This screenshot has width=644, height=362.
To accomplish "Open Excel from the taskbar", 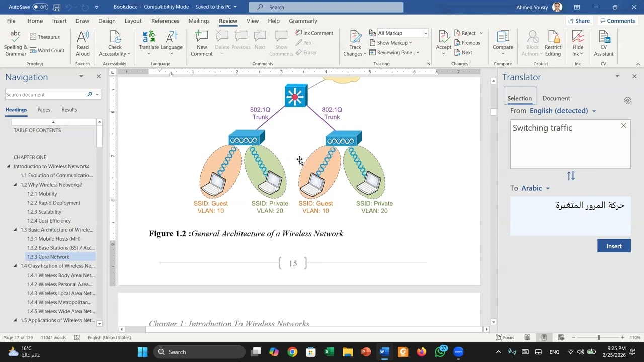I will (329, 352).
